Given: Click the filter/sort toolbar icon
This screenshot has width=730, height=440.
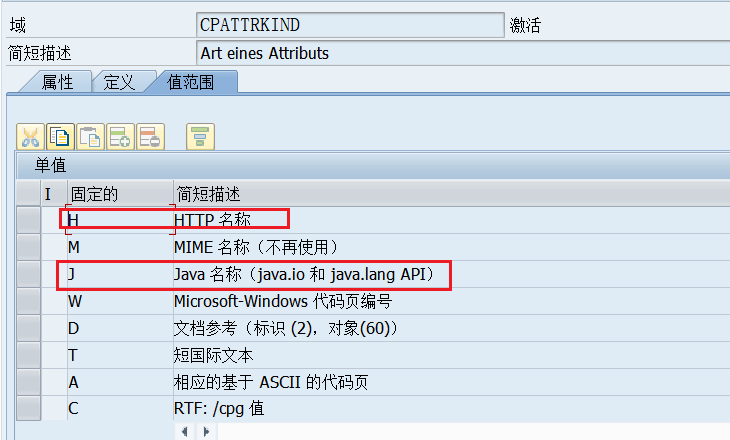Looking at the screenshot, I should pos(200,137).
